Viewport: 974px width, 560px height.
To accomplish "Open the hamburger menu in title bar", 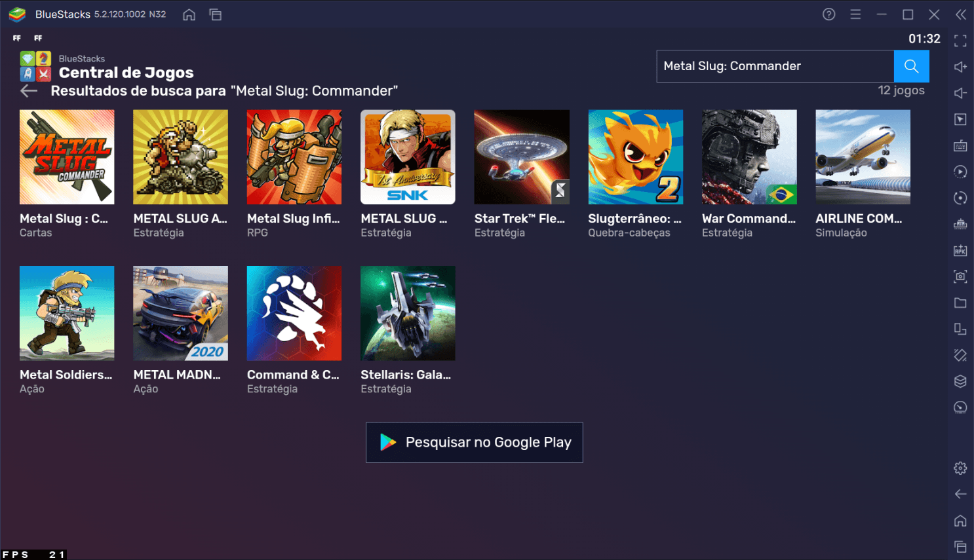I will pos(855,14).
